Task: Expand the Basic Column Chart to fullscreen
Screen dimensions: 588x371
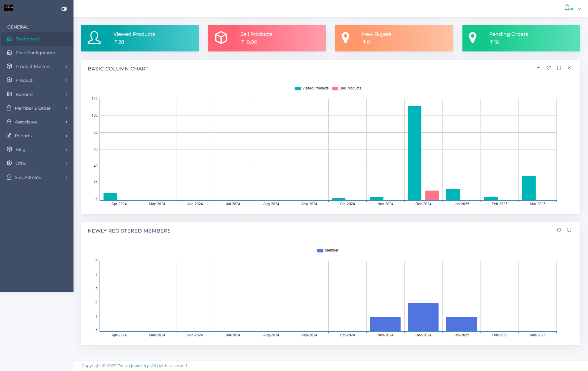Action: click(x=559, y=68)
